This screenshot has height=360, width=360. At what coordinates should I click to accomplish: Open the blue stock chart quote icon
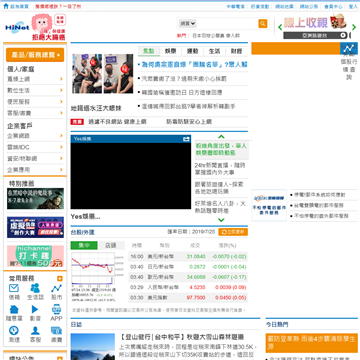point(349,49)
